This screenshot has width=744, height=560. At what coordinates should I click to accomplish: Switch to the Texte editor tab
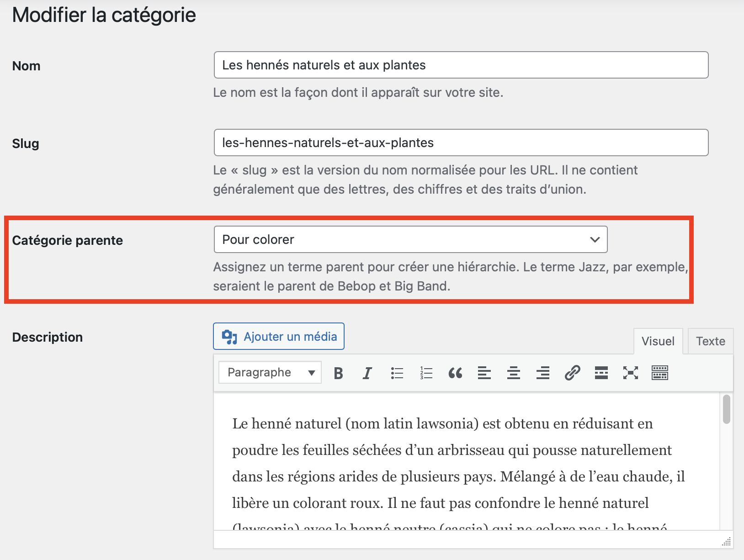(710, 341)
